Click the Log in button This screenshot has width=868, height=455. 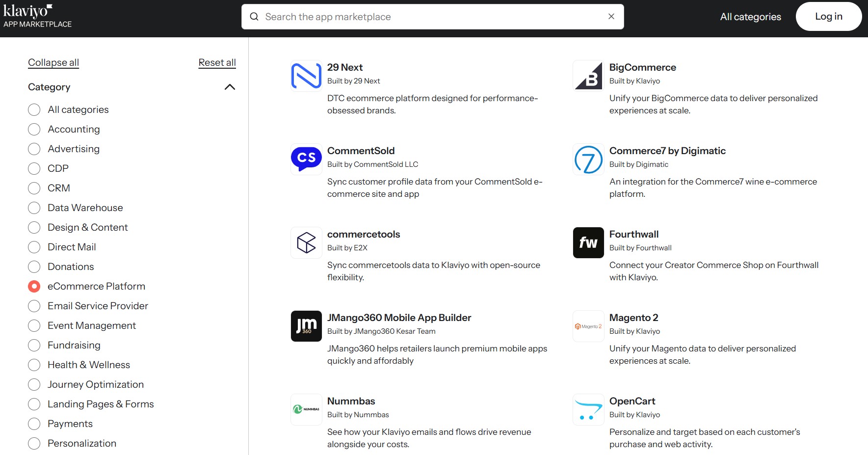point(829,16)
